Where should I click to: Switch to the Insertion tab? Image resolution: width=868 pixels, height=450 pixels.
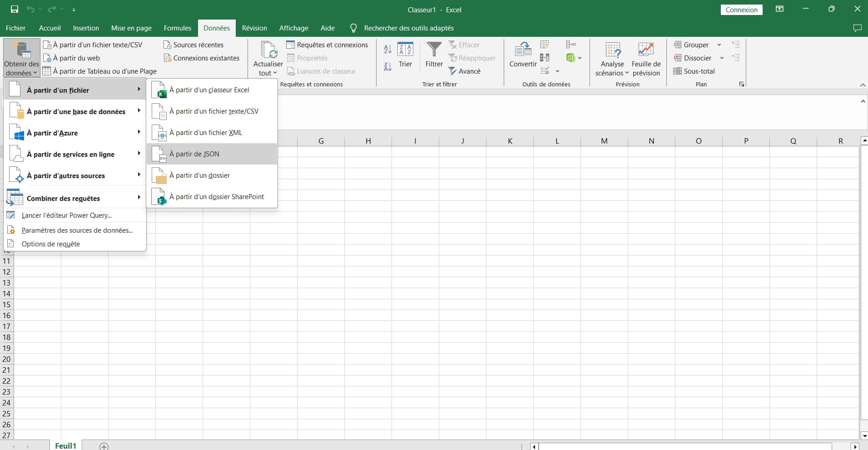pos(86,28)
